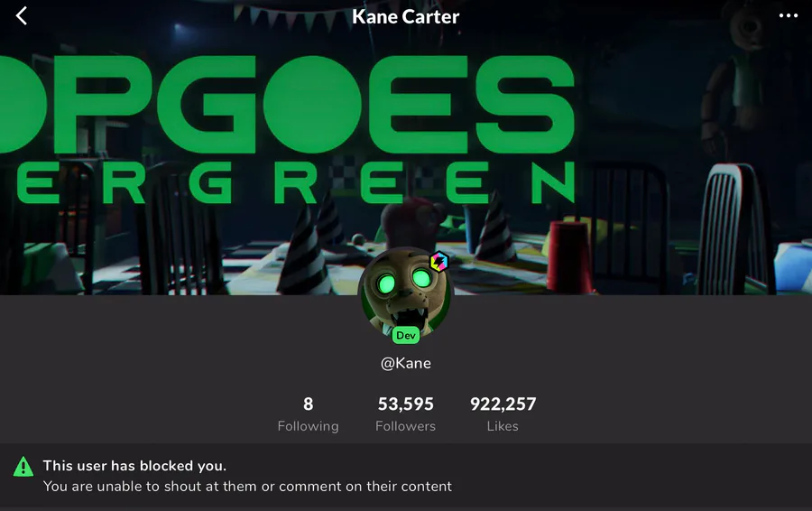The image size is (812, 511).
Task: Tap the colorful hexagon badge on avatar
Action: [439, 262]
